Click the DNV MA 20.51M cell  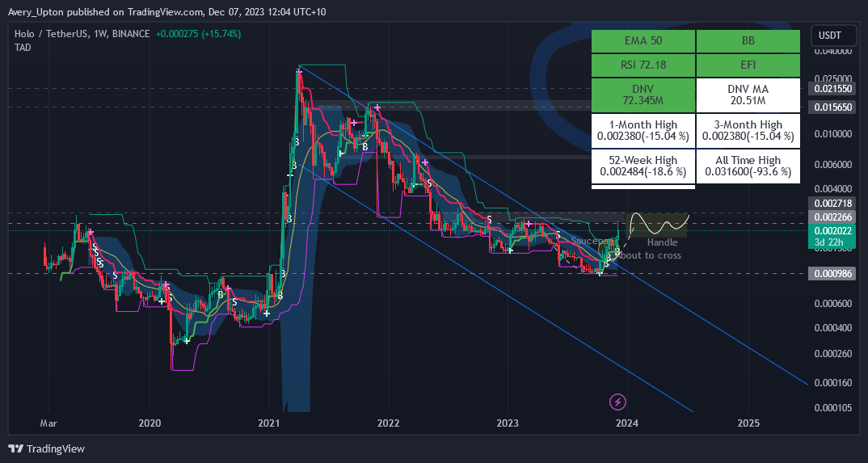748,95
